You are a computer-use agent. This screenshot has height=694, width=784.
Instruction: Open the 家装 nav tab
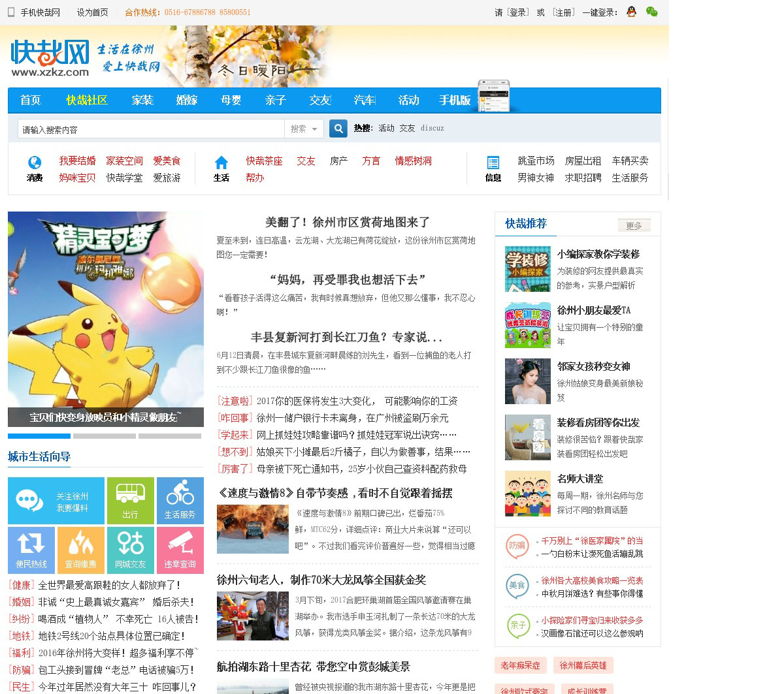142,100
